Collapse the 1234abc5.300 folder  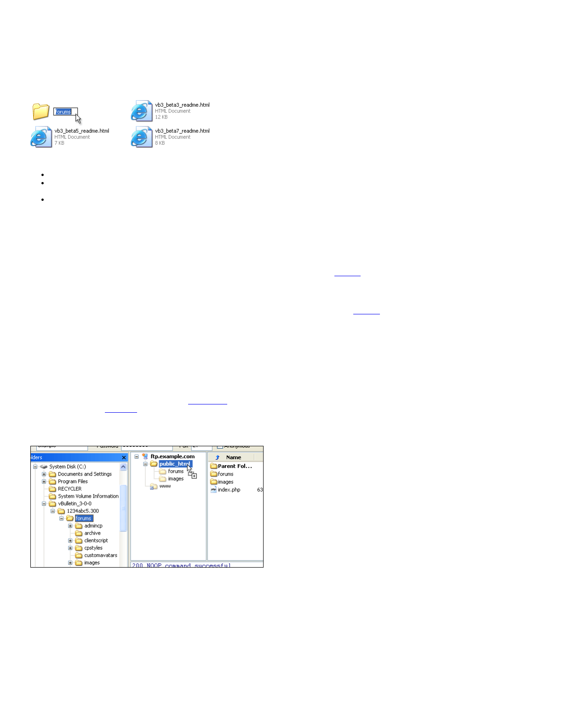pos(53,511)
